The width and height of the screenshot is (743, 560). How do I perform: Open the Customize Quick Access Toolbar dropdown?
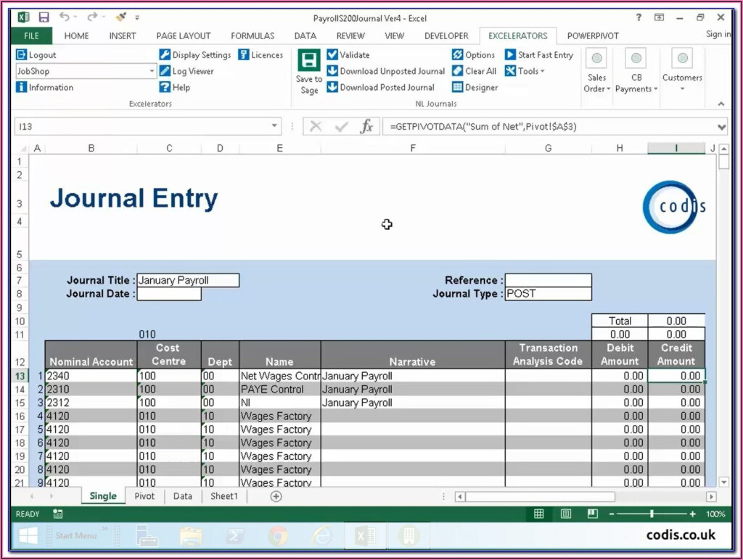coord(137,17)
